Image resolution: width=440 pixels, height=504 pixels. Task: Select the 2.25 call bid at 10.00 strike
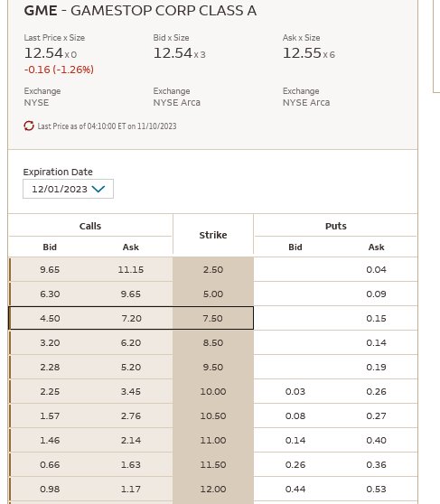(x=50, y=391)
